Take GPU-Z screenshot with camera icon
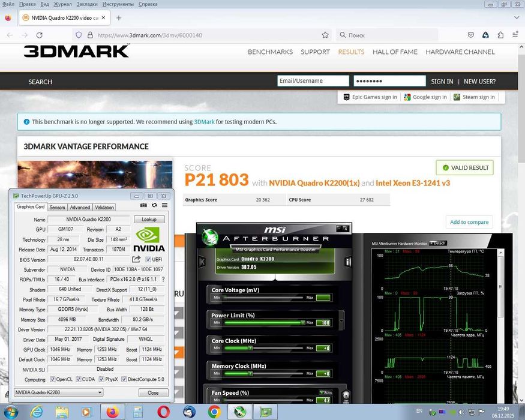The height and width of the screenshot is (420, 525). (143, 205)
